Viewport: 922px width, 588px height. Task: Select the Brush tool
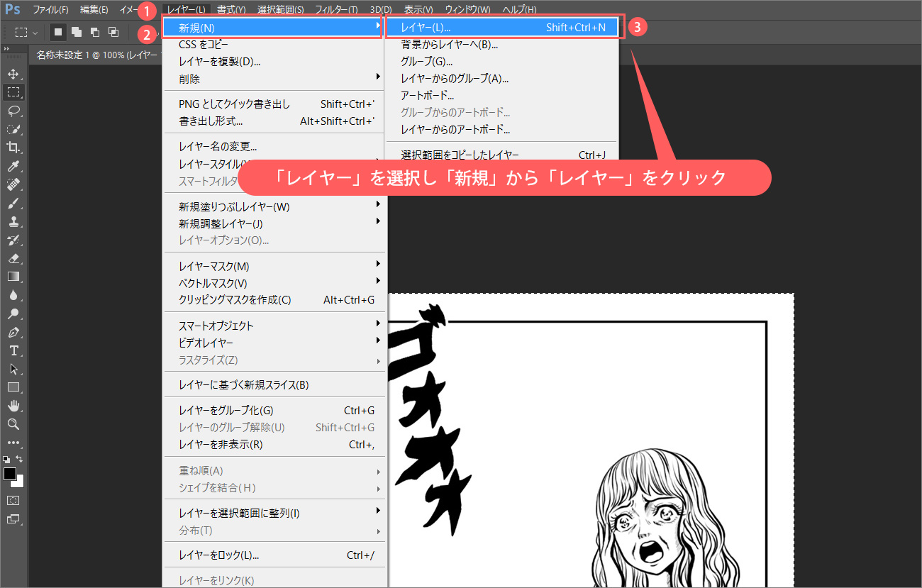[13, 203]
